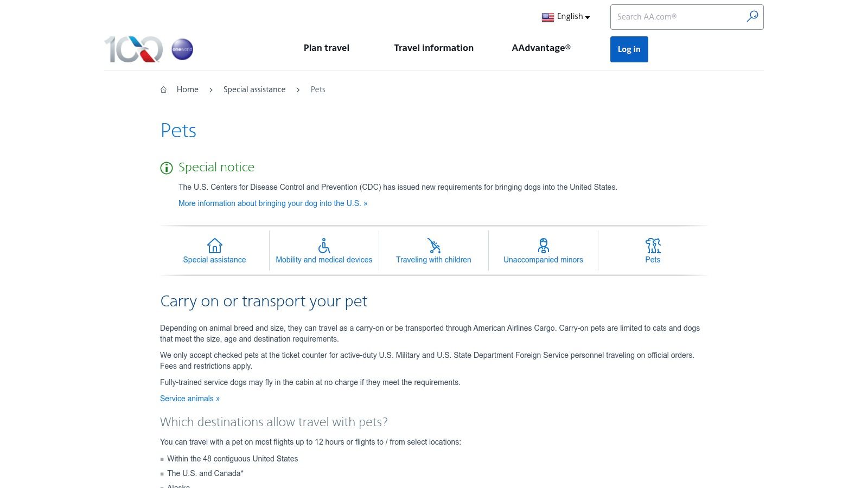Open Mobility and medical devices via wheelchair icon
The height and width of the screenshot is (488, 868).
click(x=324, y=246)
